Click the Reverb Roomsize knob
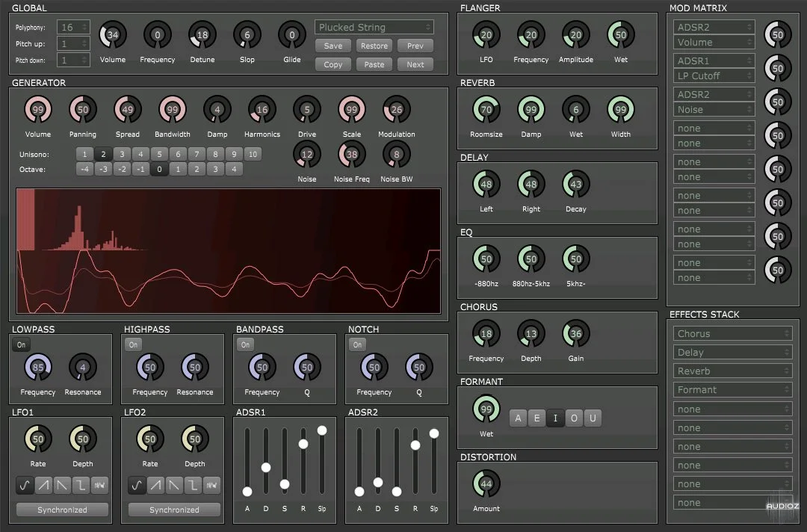807x532 pixels. click(x=486, y=110)
